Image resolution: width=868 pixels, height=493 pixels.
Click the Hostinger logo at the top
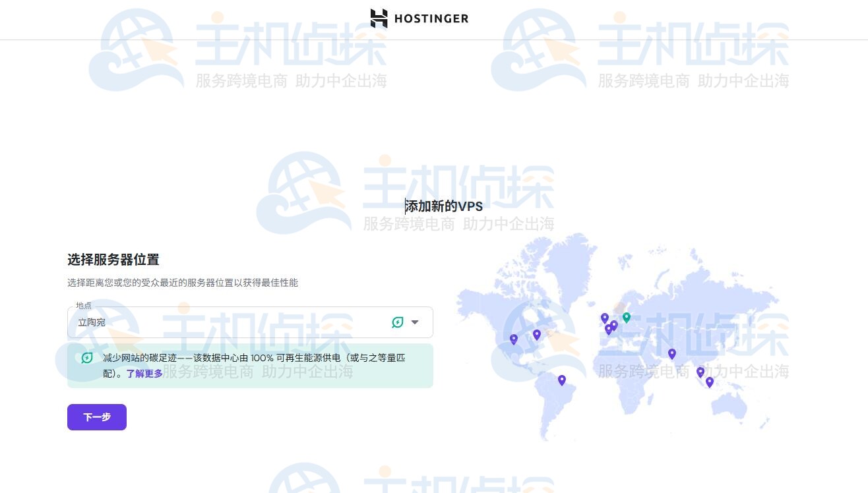419,19
